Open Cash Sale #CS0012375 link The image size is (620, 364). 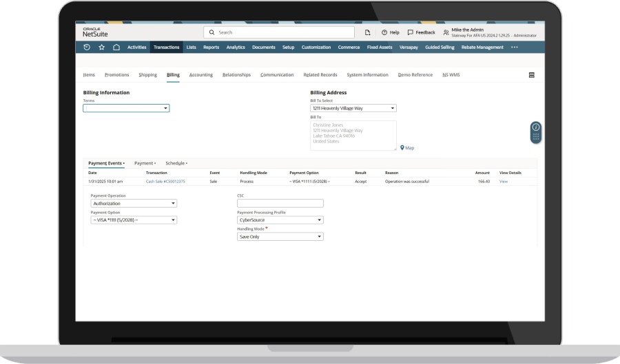[x=165, y=182]
